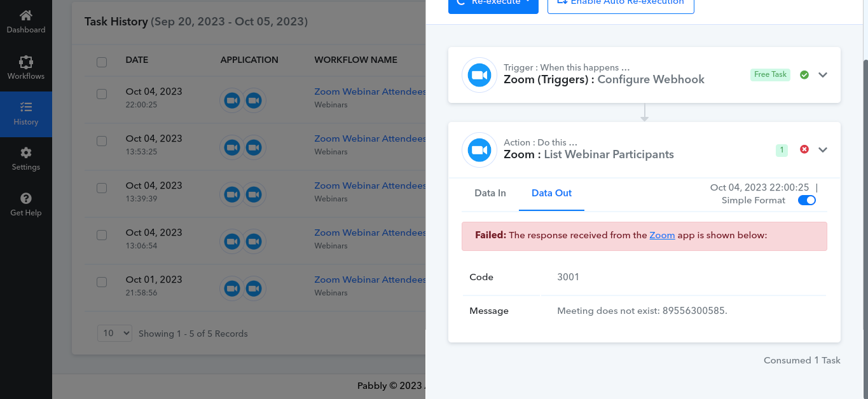Check the Oct 04 13:06:54 task row

(102, 235)
